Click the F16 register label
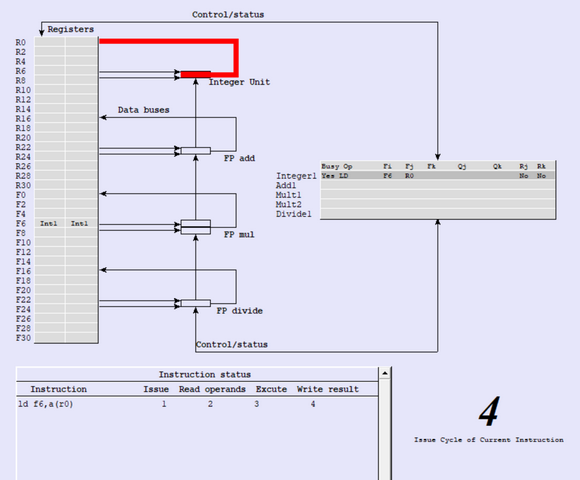580x480 pixels. pos(23,271)
